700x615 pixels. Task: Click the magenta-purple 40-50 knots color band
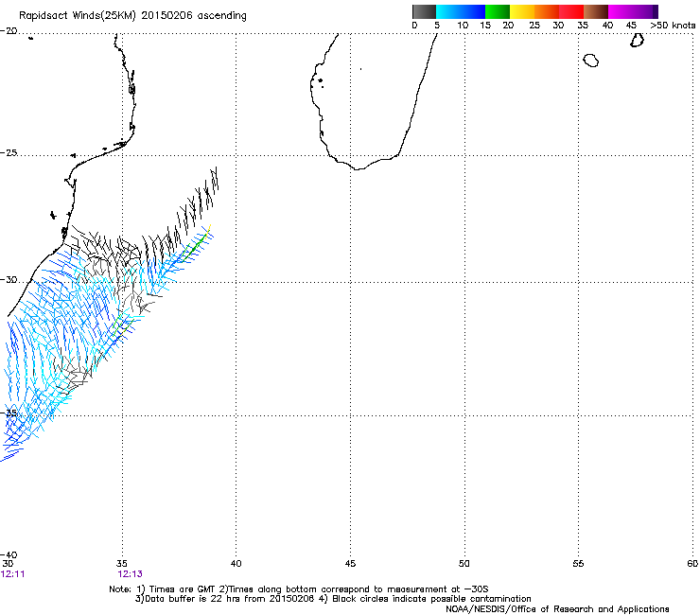(x=633, y=11)
